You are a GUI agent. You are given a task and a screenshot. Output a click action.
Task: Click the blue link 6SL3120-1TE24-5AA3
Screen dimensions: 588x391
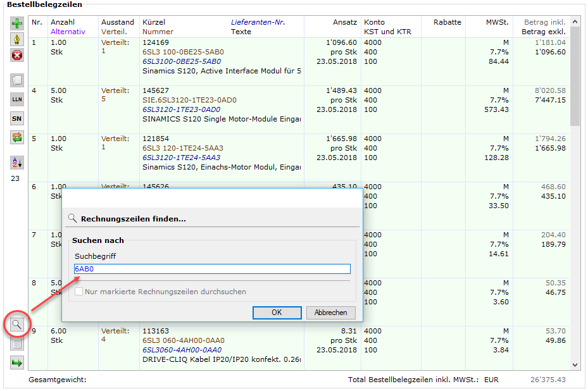[x=181, y=158]
